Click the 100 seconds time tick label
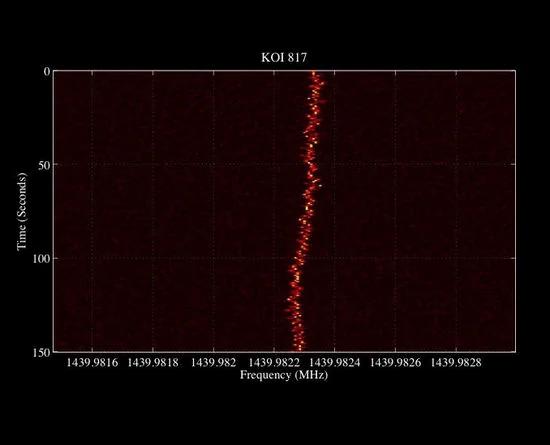Screen dimensions: 550x445 (41, 259)
